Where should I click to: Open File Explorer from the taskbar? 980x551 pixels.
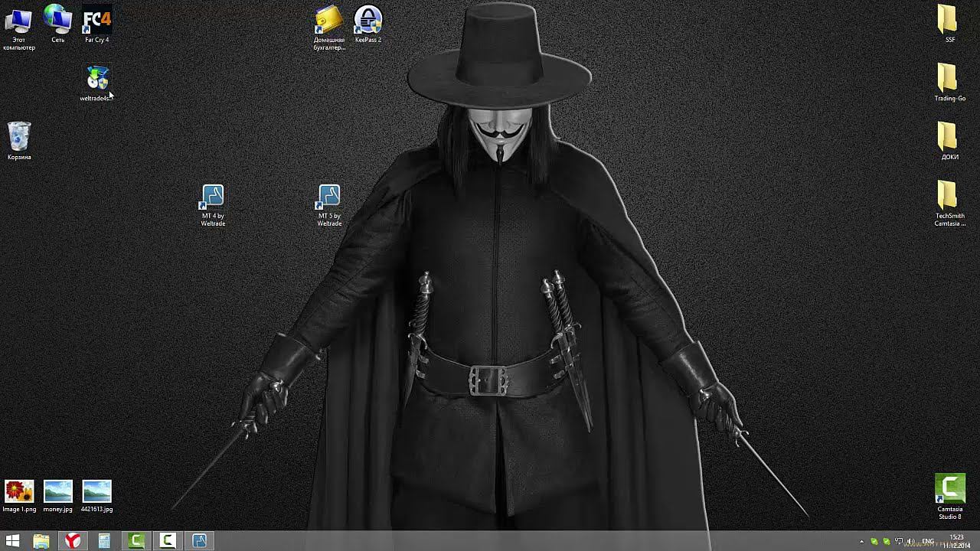41,541
